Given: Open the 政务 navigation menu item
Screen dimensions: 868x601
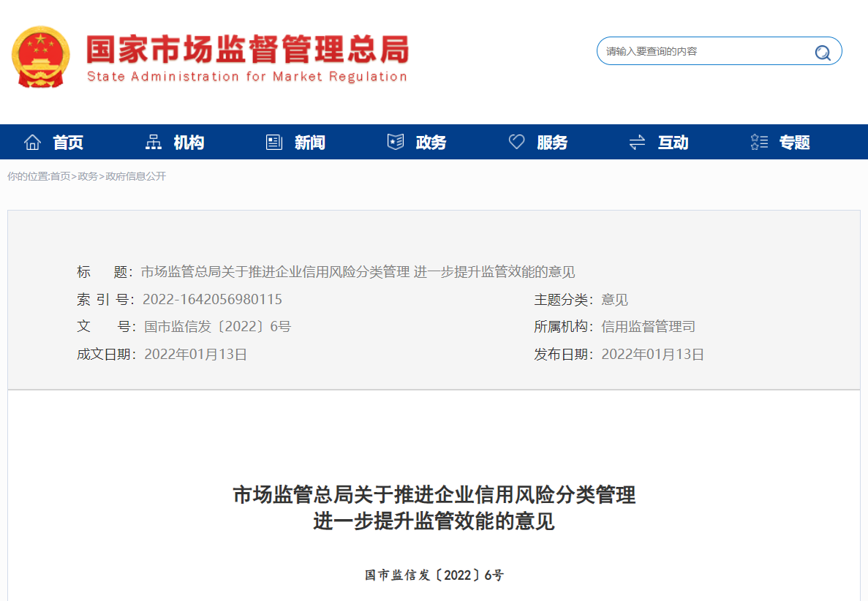Looking at the screenshot, I should click(x=431, y=143).
